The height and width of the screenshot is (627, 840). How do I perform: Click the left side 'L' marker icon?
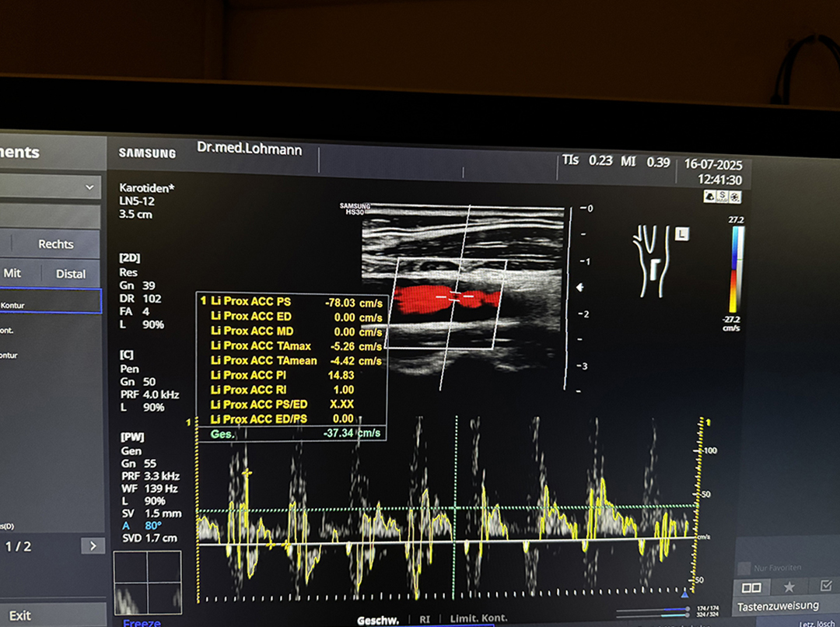(682, 233)
